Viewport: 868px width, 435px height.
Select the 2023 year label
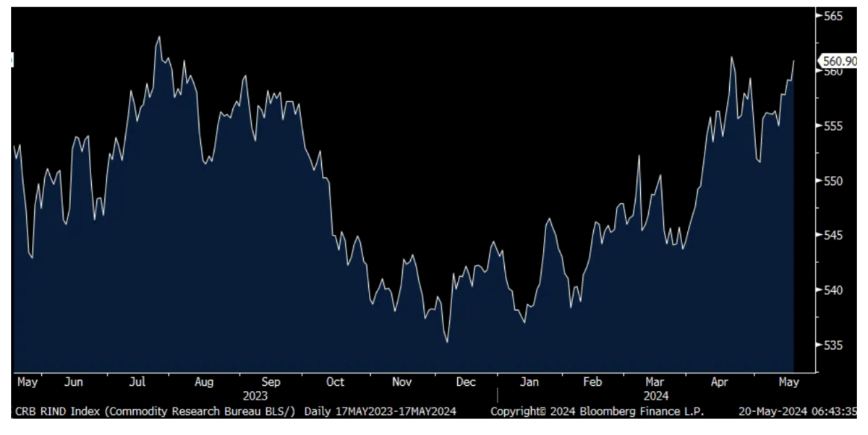255,396
